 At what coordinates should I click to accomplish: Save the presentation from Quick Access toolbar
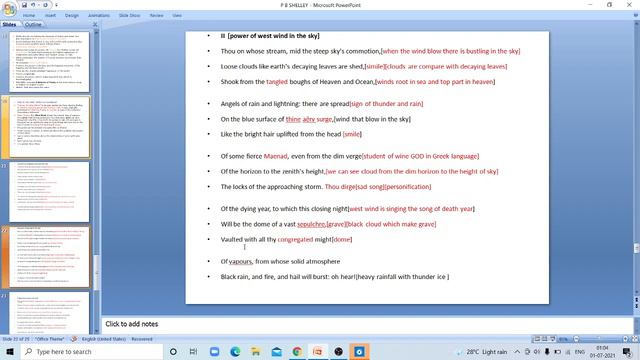[x=24, y=5]
